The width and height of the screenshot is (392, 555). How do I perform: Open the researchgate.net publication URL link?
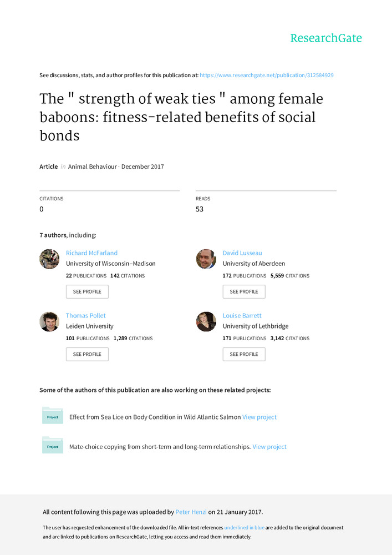[266, 75]
